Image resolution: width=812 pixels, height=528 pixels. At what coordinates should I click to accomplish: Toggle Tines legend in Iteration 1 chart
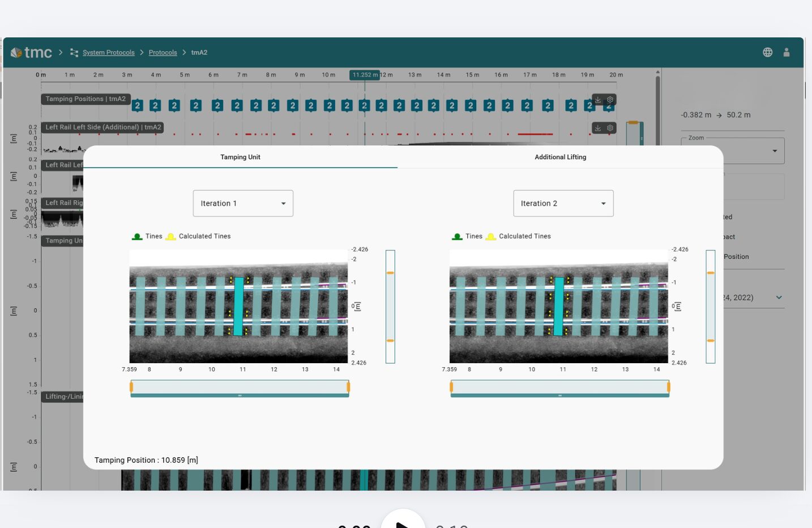click(147, 236)
